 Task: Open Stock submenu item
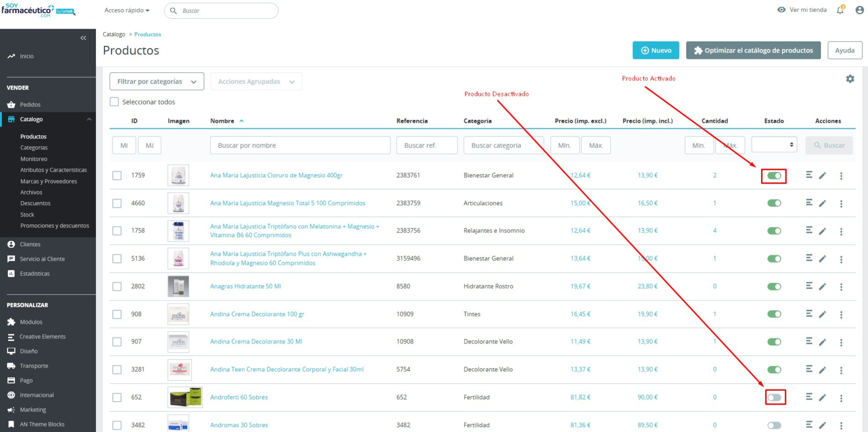(x=27, y=215)
